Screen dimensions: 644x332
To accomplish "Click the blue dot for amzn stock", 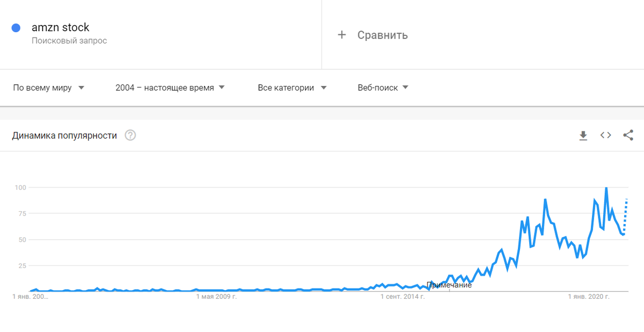I will coord(16,27).
